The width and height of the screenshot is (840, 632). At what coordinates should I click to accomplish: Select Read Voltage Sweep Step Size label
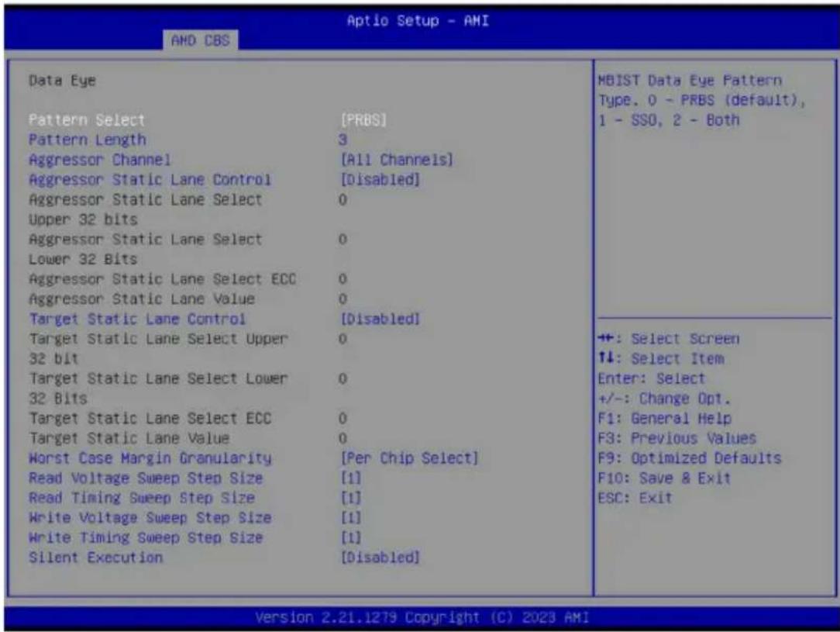[146, 478]
